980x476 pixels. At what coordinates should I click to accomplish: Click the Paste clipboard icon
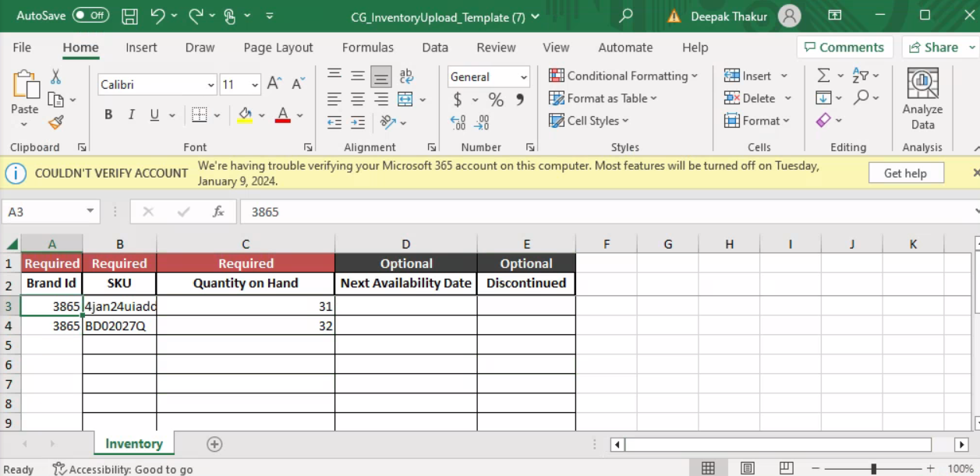point(25,86)
